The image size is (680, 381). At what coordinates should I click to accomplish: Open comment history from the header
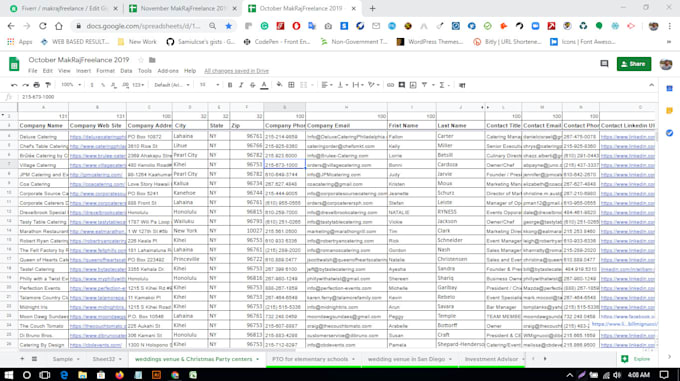pyautogui.click(x=604, y=64)
